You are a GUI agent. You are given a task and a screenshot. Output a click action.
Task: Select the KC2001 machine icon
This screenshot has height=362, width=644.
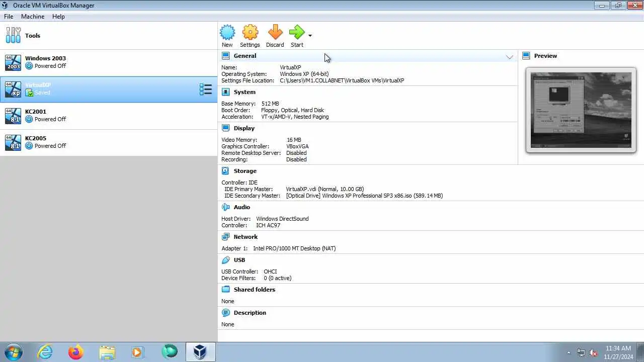point(13,116)
